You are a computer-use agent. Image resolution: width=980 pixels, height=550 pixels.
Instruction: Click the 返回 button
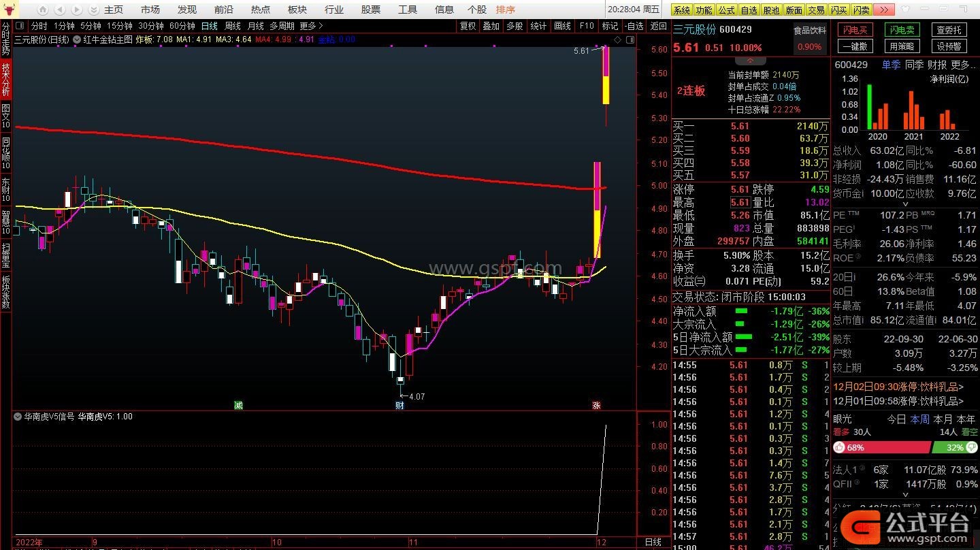point(658,26)
